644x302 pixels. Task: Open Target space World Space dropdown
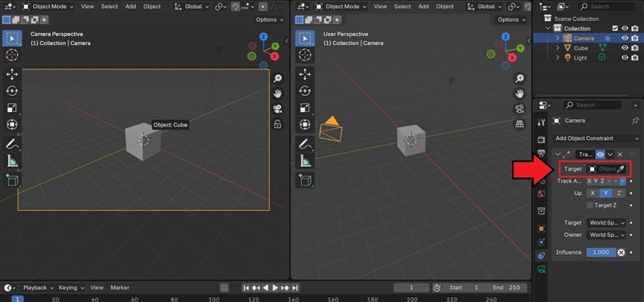click(x=606, y=223)
